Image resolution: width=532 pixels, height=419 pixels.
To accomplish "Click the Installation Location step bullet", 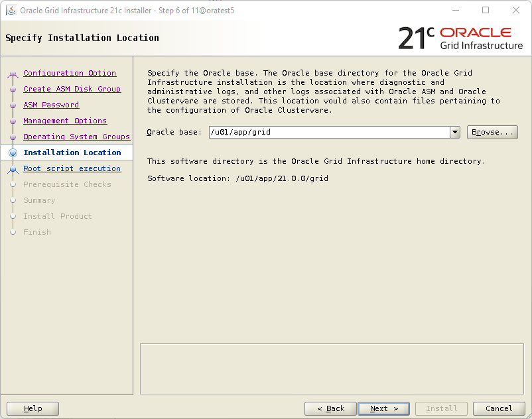I will point(13,153).
